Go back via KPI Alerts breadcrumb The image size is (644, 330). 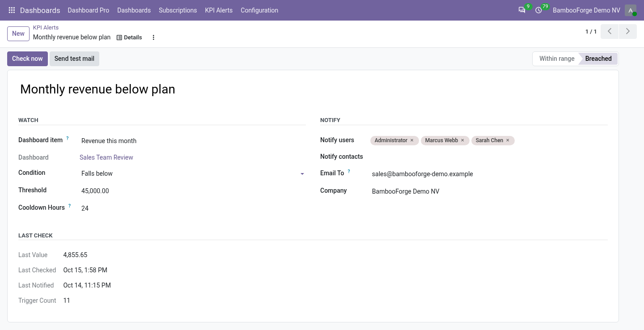[x=46, y=28]
